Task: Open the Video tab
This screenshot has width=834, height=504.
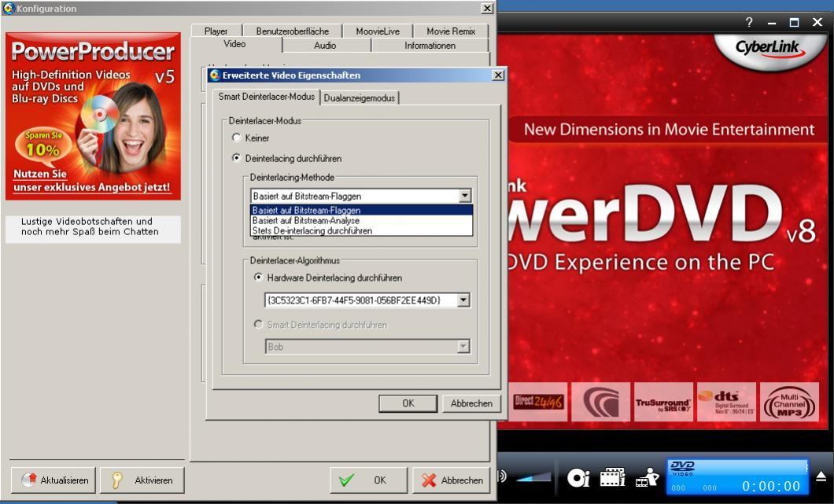Action: (x=234, y=44)
